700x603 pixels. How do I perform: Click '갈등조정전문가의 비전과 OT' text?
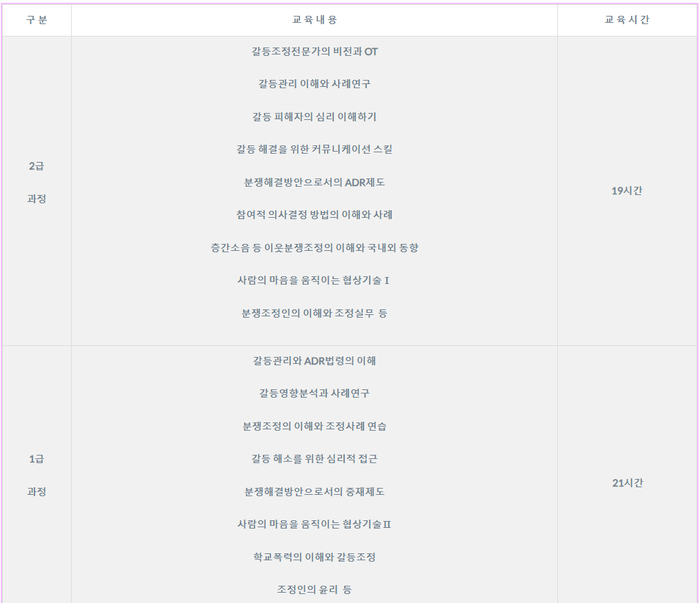(314, 52)
